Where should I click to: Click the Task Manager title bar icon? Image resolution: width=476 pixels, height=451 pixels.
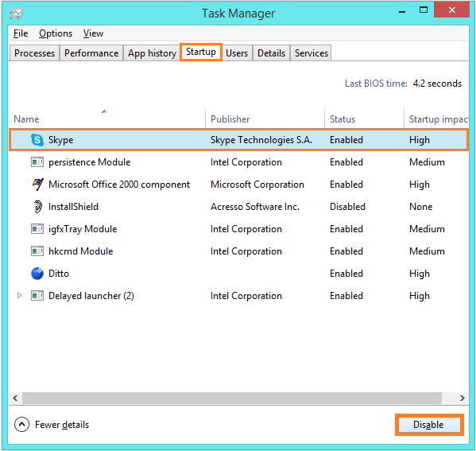15,14
